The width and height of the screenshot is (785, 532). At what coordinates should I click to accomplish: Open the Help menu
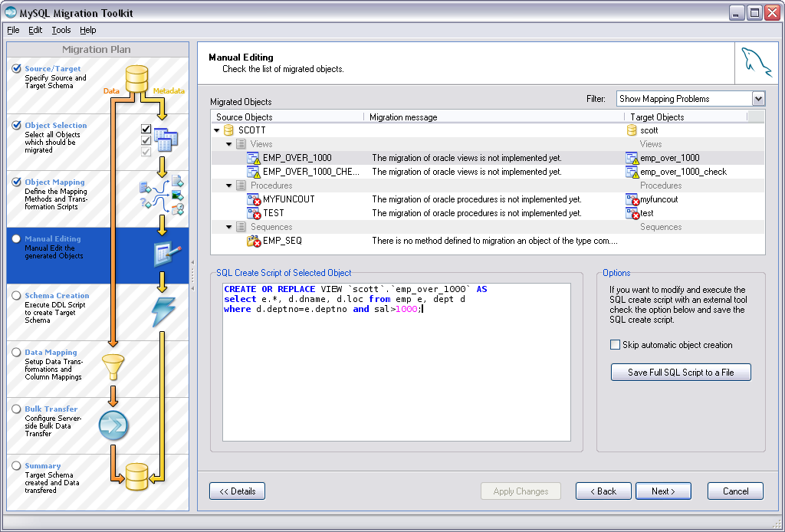click(87, 30)
